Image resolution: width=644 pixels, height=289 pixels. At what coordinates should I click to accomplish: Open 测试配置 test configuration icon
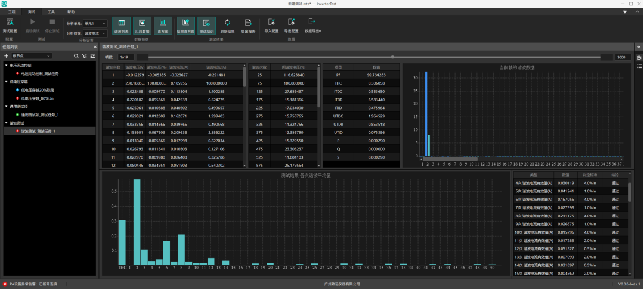click(x=10, y=23)
